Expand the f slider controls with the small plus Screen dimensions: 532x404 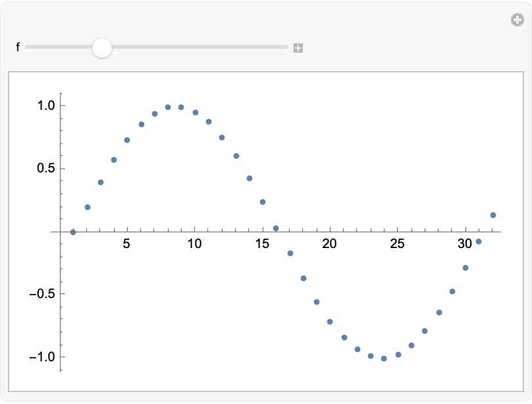tap(298, 48)
